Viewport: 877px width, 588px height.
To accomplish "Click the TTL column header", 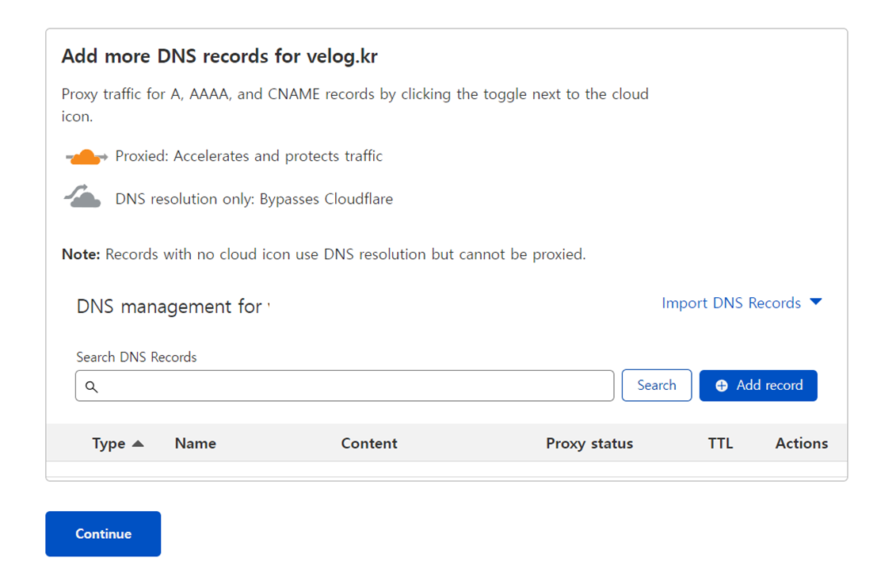I will (720, 443).
